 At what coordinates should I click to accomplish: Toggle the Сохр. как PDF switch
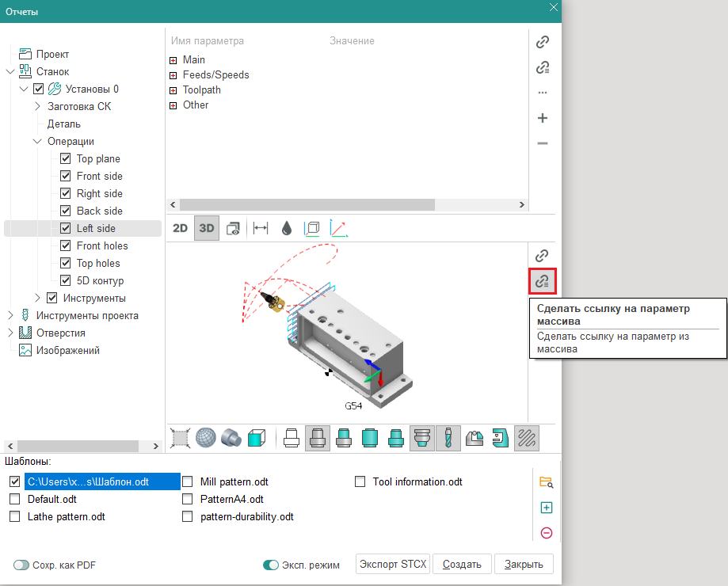tap(21, 565)
